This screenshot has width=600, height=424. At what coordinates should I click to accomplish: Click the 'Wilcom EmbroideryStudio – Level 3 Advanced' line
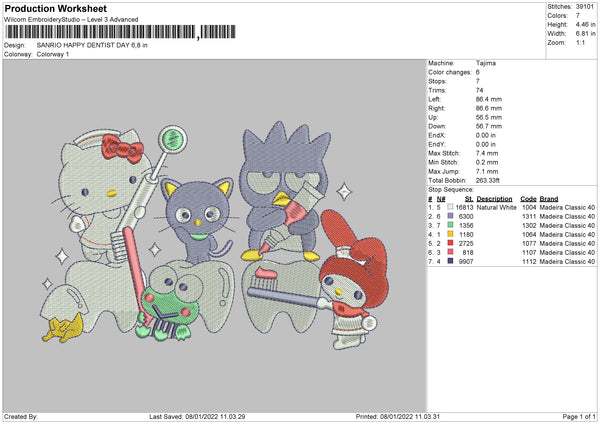(x=71, y=20)
